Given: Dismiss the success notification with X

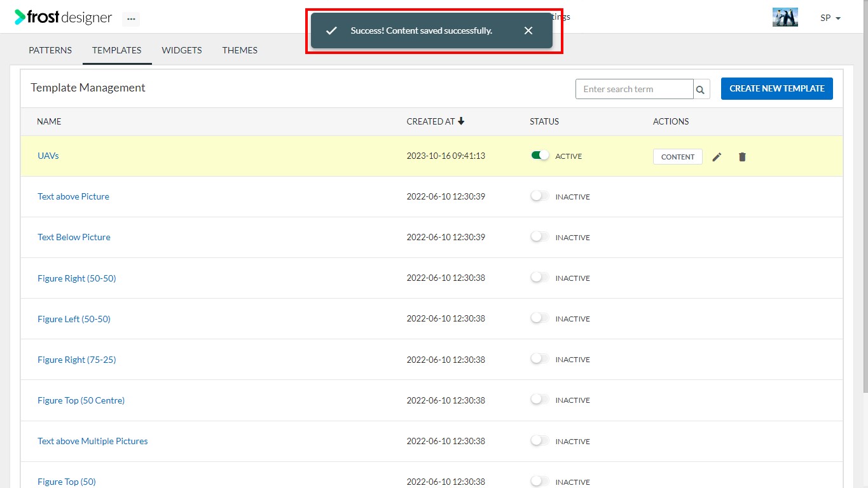Looking at the screenshot, I should click(528, 30).
